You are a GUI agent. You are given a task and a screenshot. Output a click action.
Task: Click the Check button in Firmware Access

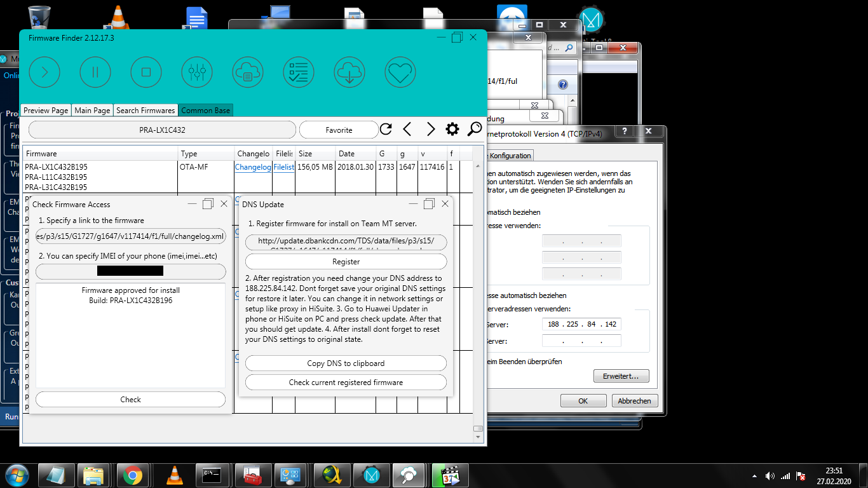[x=130, y=400]
